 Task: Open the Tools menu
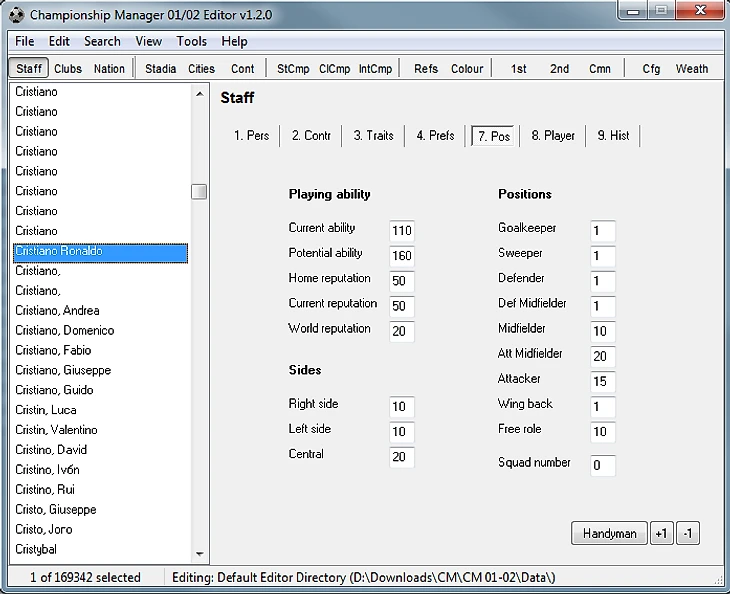pos(192,41)
